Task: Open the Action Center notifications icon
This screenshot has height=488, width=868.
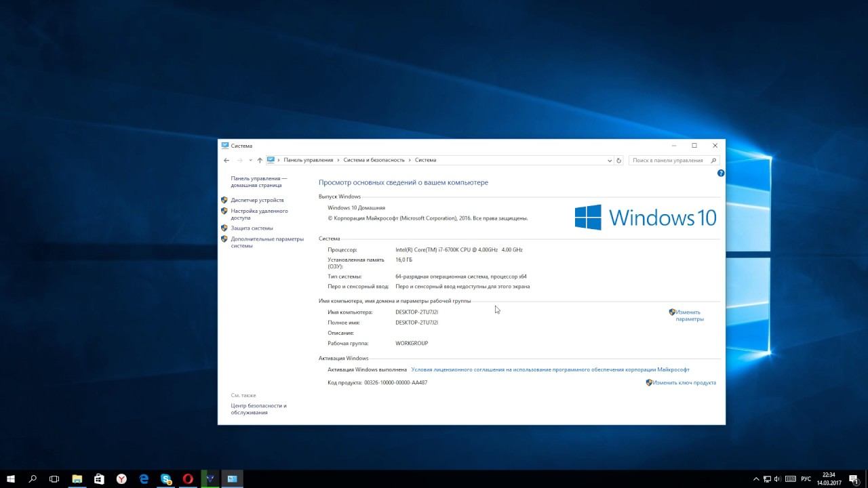Action: 853,479
